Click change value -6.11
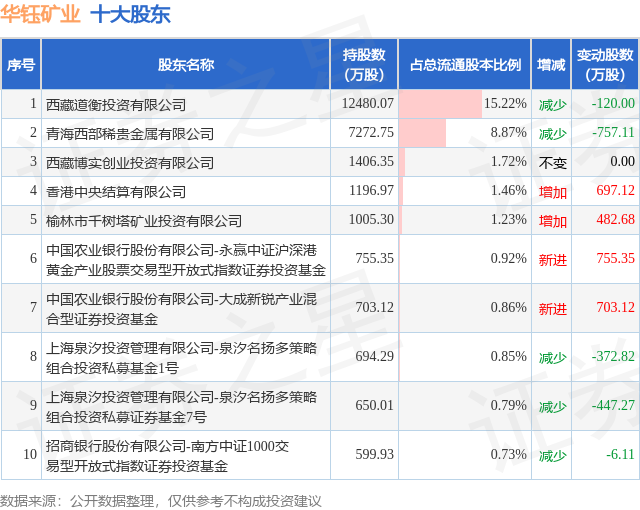The width and height of the screenshot is (640, 510). (620, 454)
